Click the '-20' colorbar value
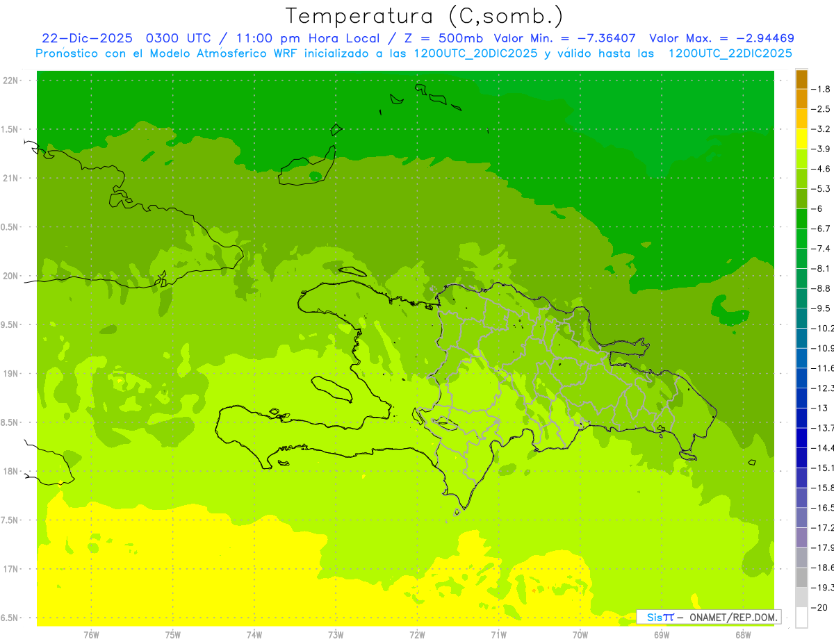The image size is (834, 644). pyautogui.click(x=820, y=607)
